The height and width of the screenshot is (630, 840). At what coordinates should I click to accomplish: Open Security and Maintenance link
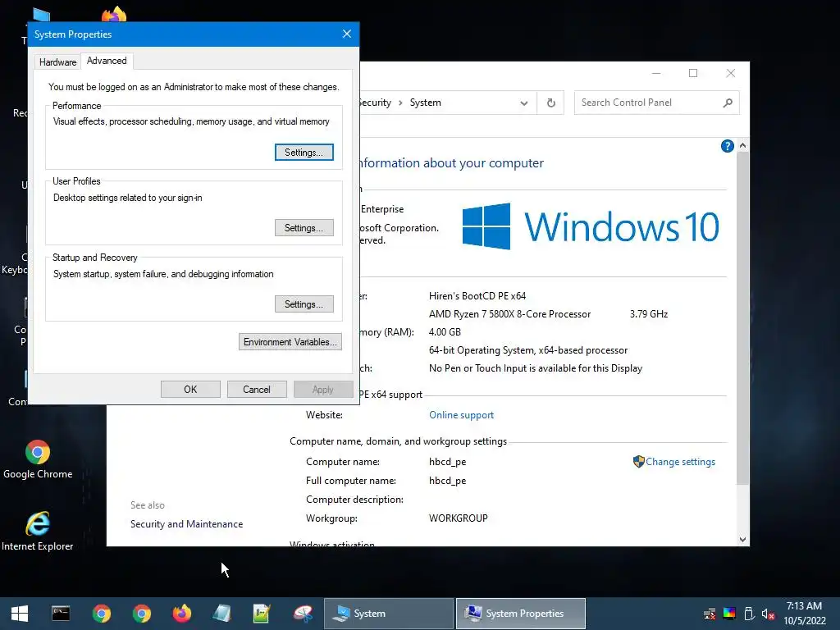(x=186, y=524)
